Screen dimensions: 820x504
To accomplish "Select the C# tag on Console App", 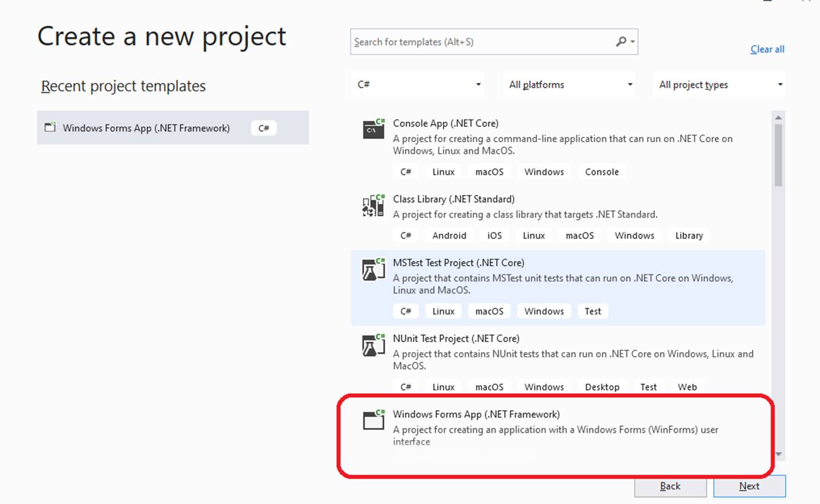I will coord(406,171).
